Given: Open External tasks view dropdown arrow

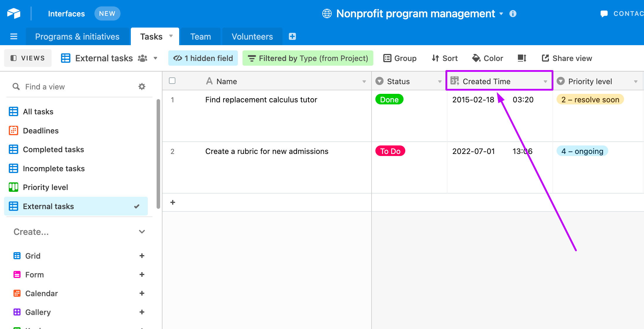Looking at the screenshot, I should click(x=155, y=58).
